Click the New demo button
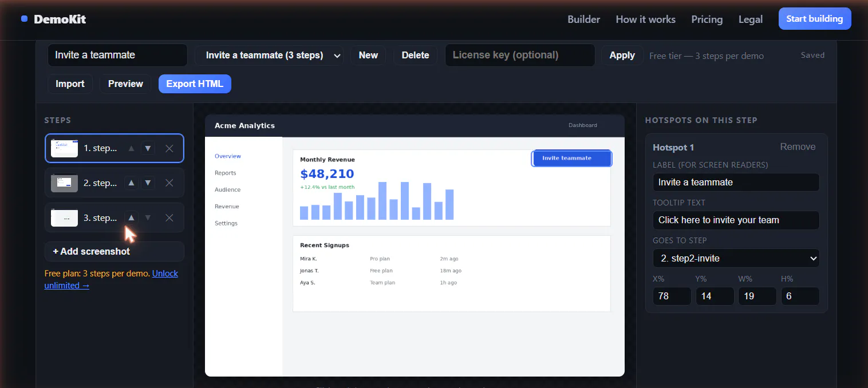This screenshot has height=388, width=868. (x=368, y=56)
